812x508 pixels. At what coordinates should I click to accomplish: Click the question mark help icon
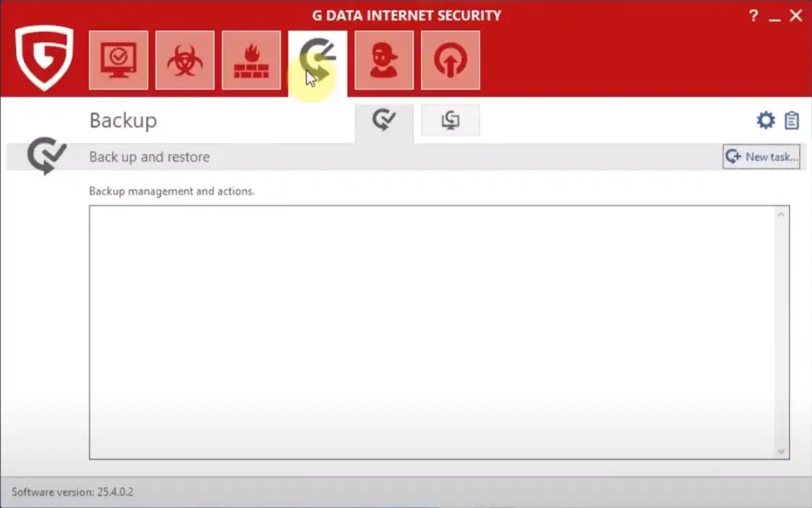(x=754, y=16)
